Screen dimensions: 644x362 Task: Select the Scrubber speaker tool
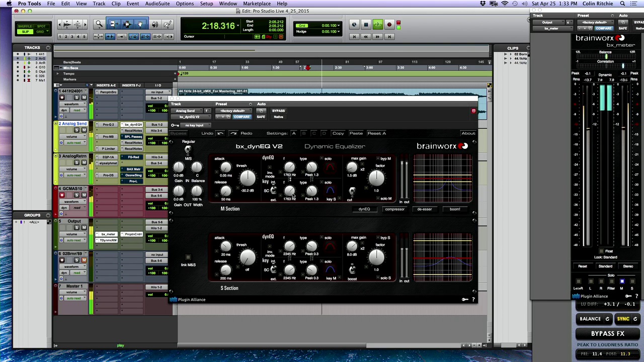(154, 24)
